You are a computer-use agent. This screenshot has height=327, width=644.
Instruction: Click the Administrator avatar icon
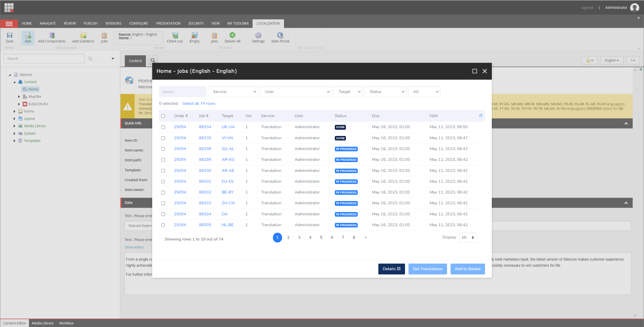pos(635,8)
